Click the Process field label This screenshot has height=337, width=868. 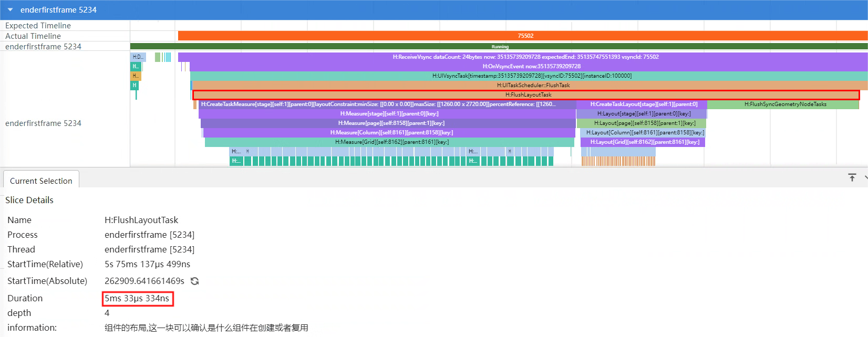click(23, 235)
